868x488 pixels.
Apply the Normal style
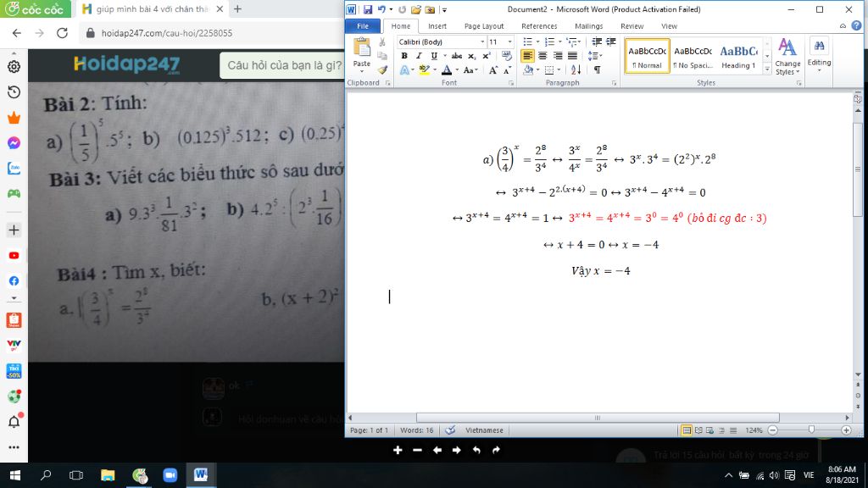click(x=647, y=56)
